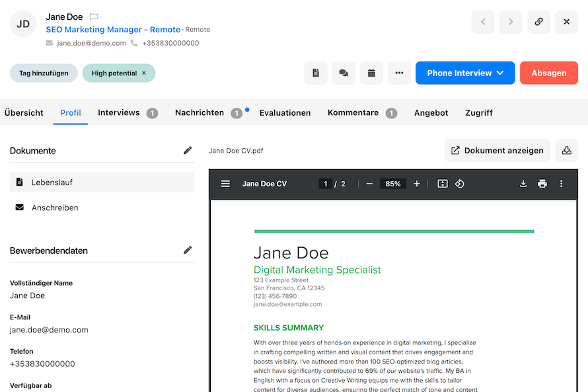The image size is (588, 392).
Task: Toggle PDF viewer sidebar hamburger menu
Action: click(x=225, y=184)
